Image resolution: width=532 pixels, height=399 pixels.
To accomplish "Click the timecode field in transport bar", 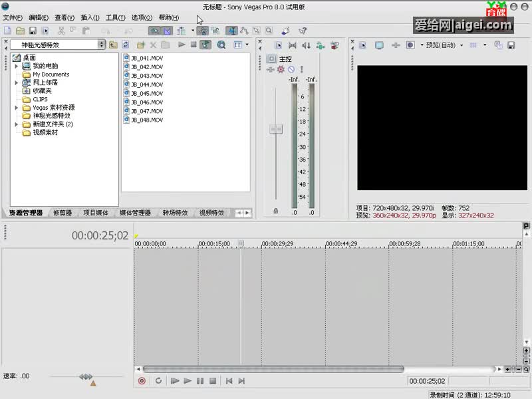I will (427, 381).
